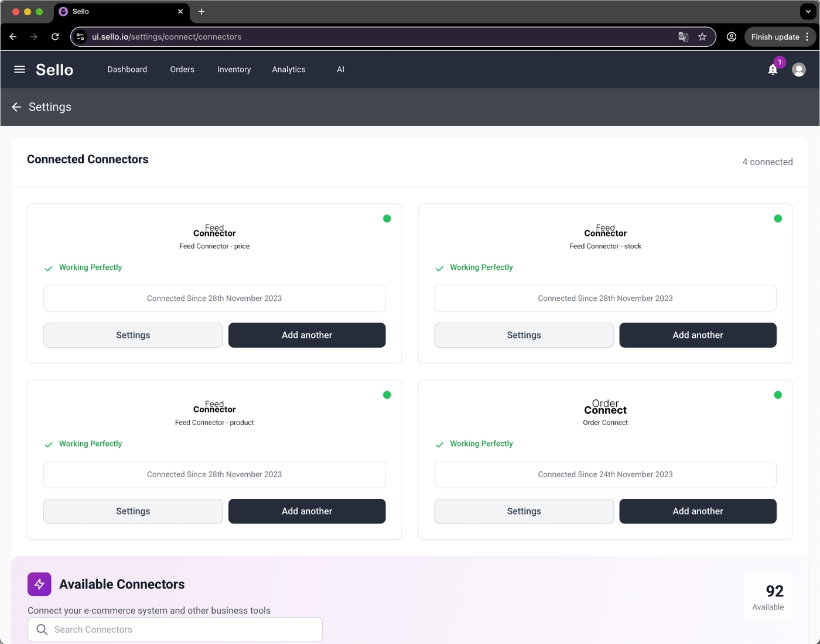This screenshot has height=644, width=820.
Task: Click the green status dot on Feed Connector - stock
Action: click(778, 218)
